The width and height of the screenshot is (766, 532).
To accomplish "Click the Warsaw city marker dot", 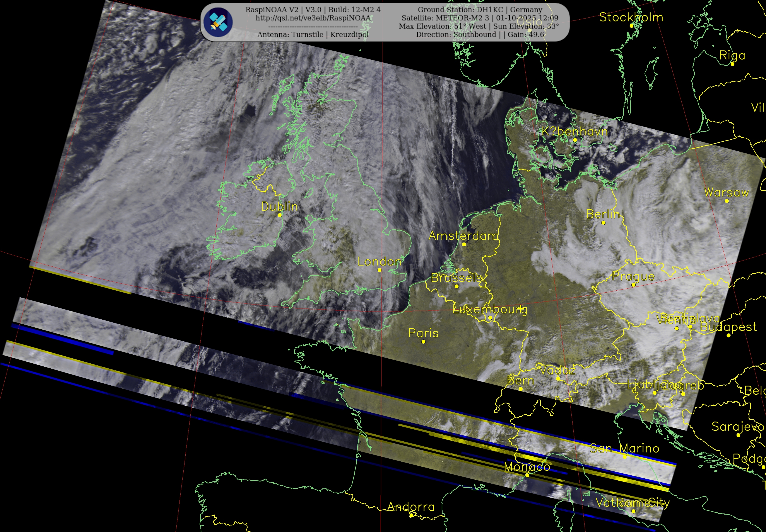I will [727, 201].
